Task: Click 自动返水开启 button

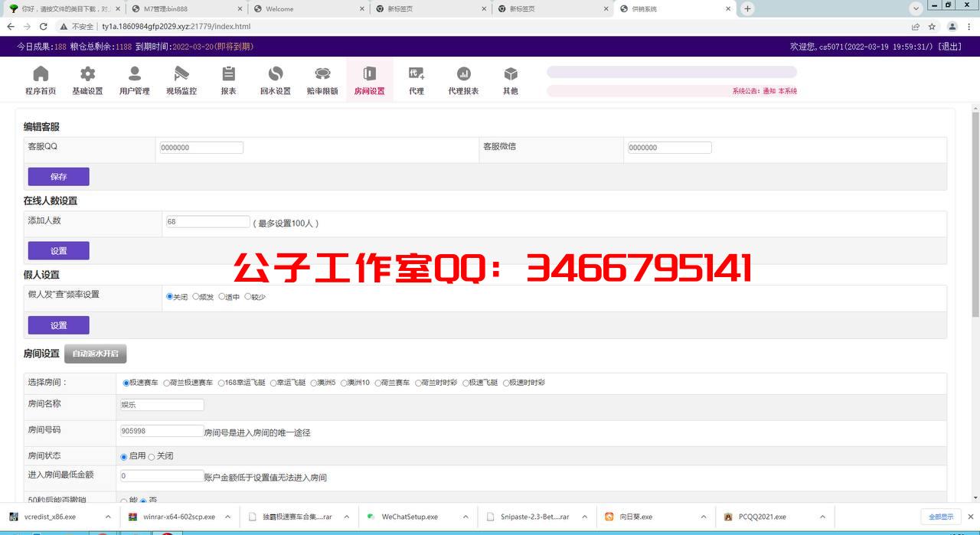Action: pos(96,354)
